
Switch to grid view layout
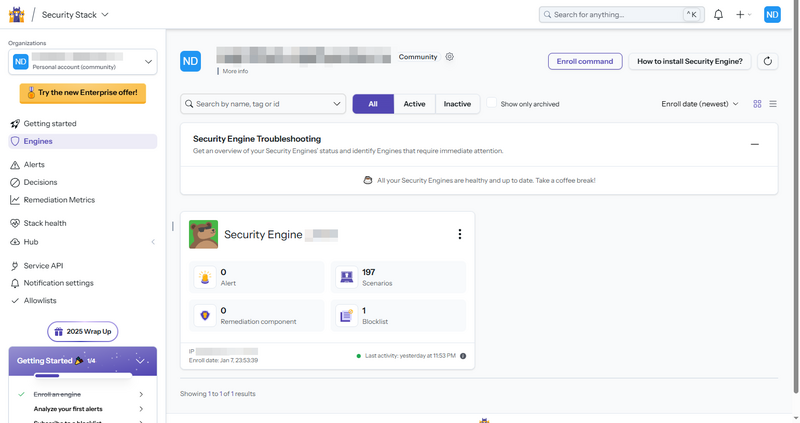(x=757, y=104)
